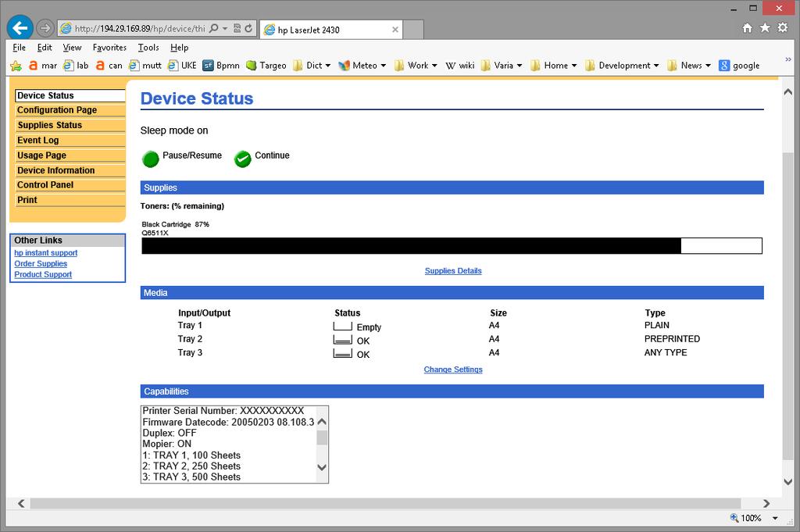
Task: Close the hp LaserJet 2430 tab
Action: [395, 30]
